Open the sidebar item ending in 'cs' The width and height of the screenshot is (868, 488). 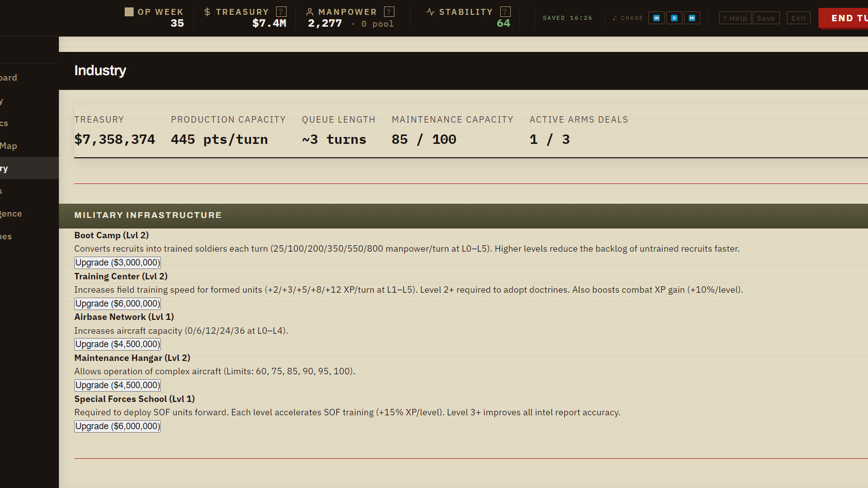[x=29, y=123]
